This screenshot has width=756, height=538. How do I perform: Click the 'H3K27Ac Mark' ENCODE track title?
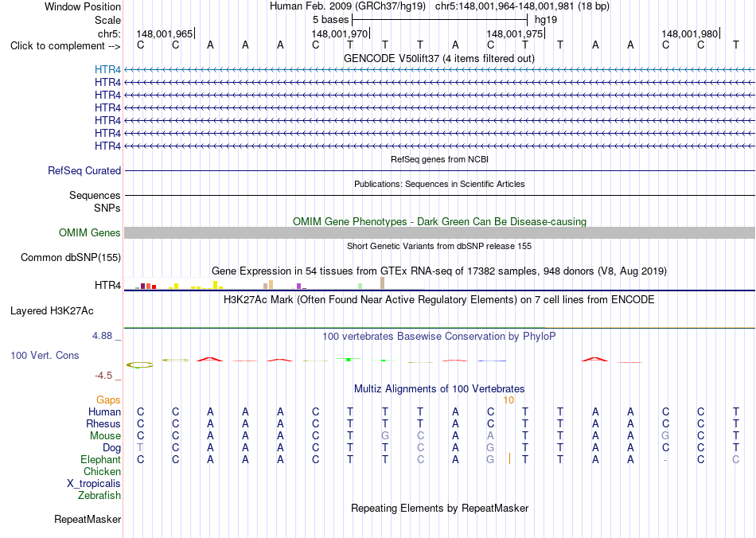(x=439, y=300)
